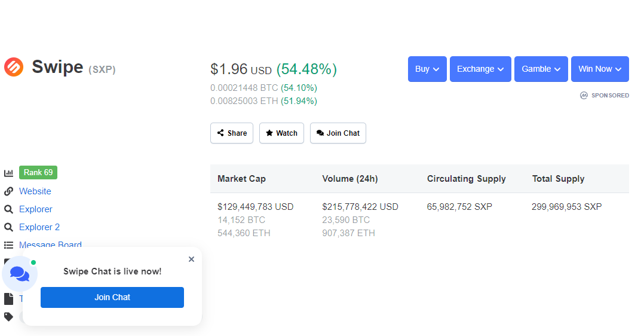Add Swipe to watchlist with Watch button

(x=281, y=133)
